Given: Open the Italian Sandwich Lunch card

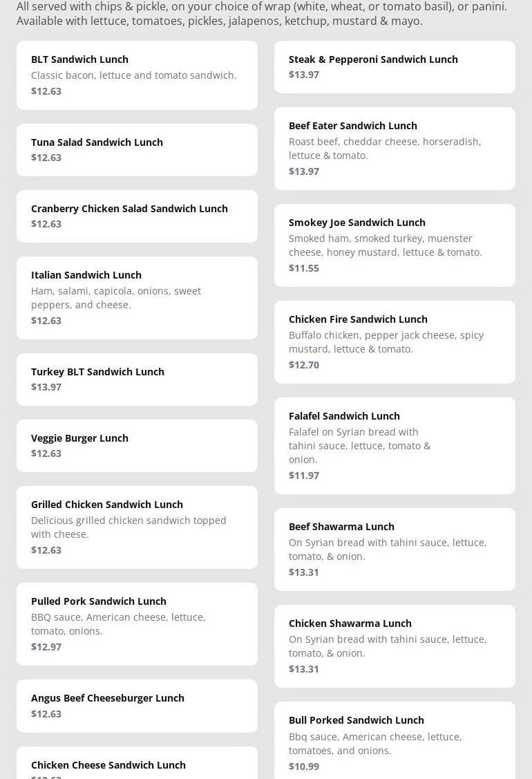Looking at the screenshot, I should [137, 297].
